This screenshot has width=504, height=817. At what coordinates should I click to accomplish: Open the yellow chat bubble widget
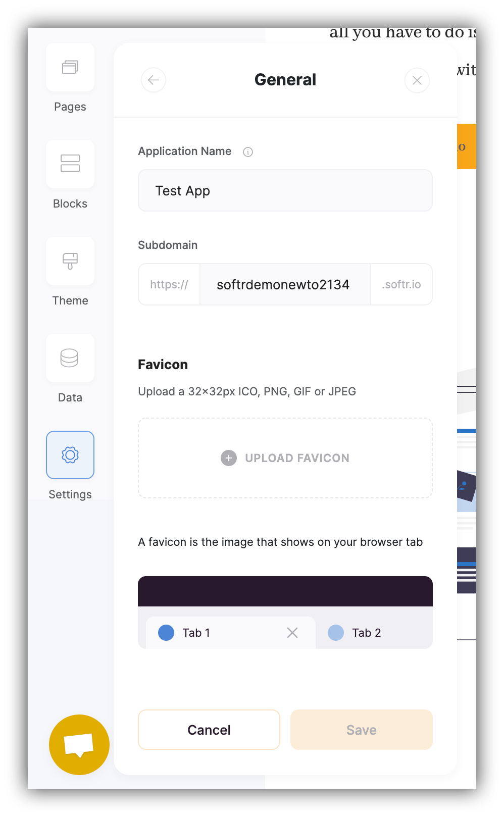[79, 745]
